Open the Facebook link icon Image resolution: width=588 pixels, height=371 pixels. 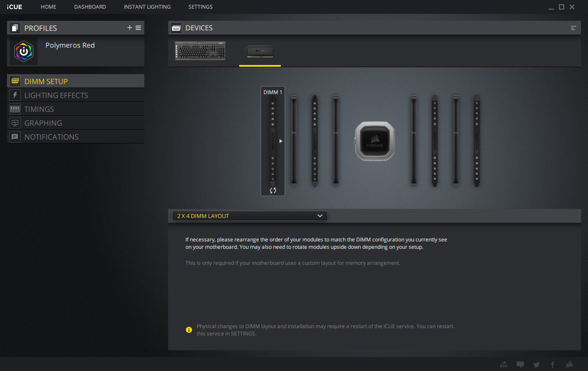click(552, 364)
